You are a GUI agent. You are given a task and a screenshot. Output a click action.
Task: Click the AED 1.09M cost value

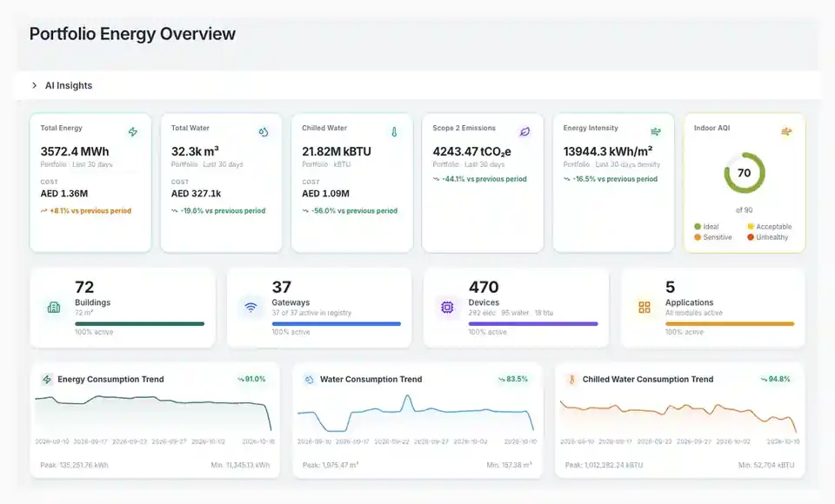click(325, 194)
